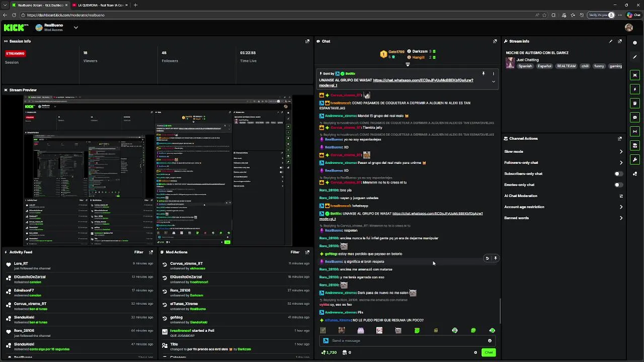
Task: Click the browser address bar URL
Action: tap(66, 15)
